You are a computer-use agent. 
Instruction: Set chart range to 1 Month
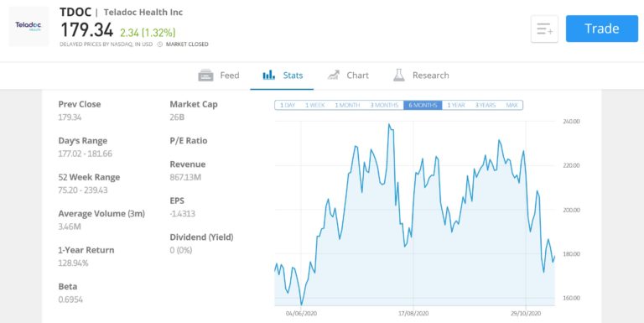pos(347,105)
